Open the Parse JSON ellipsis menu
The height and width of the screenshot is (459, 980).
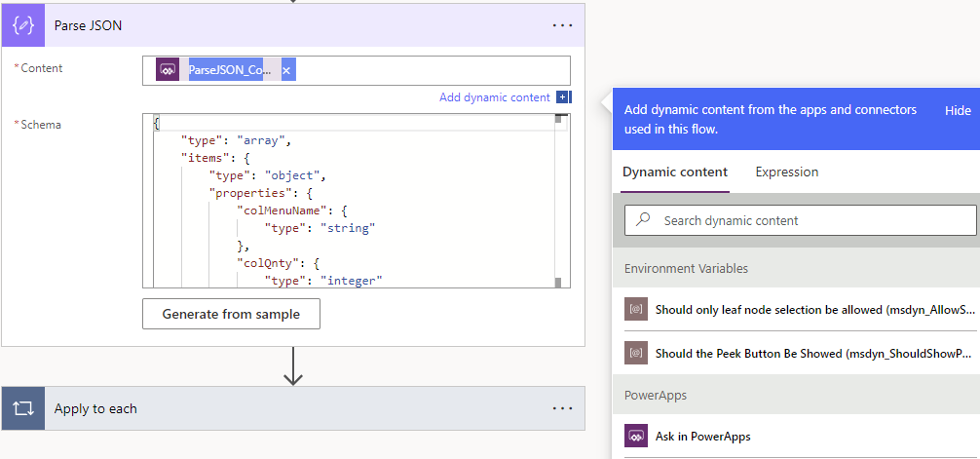click(x=562, y=25)
